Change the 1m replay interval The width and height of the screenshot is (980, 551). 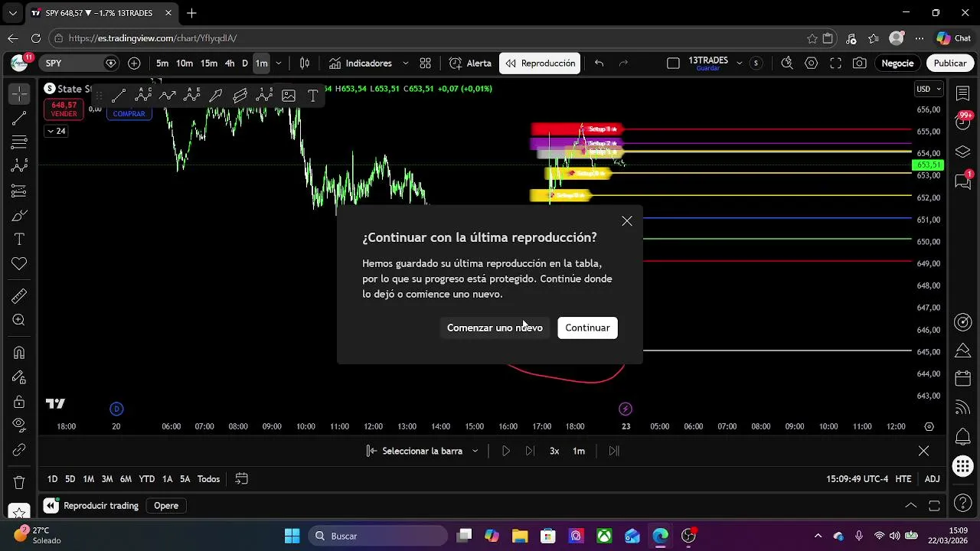tap(579, 451)
